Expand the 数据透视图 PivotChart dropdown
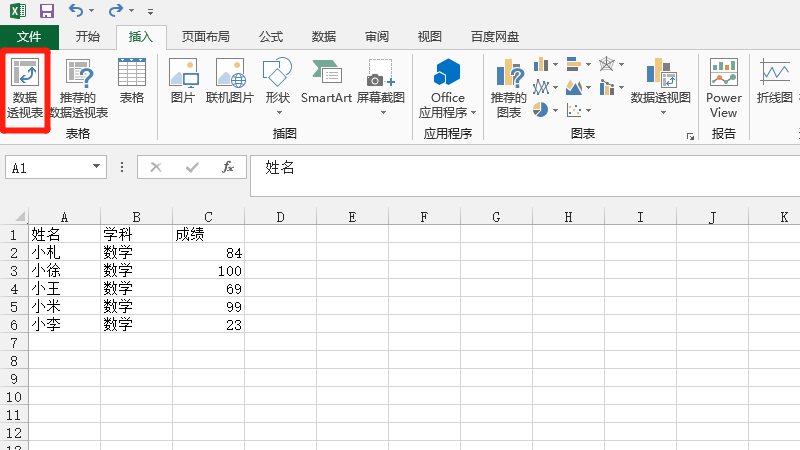The width and height of the screenshot is (800, 450). pos(661,112)
